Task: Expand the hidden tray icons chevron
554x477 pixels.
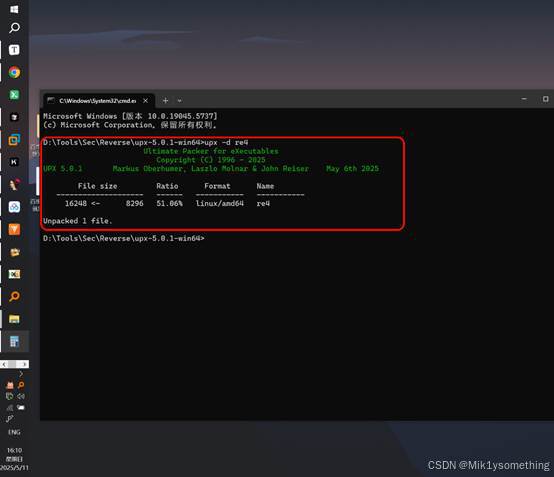Action: (21, 374)
